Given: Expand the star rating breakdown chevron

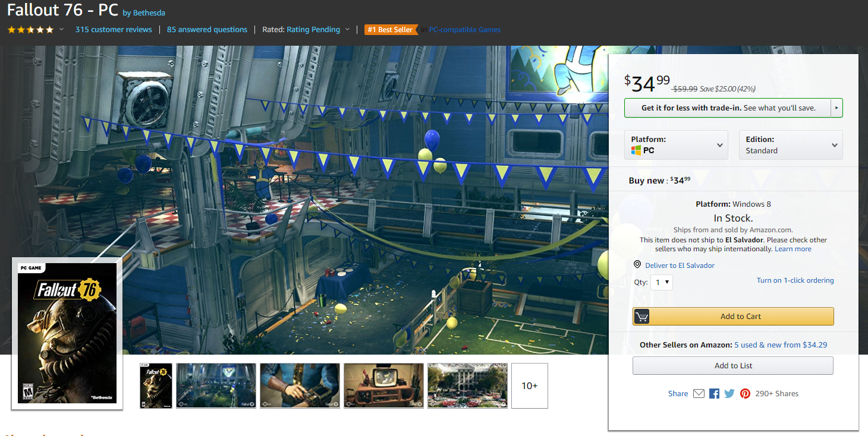Looking at the screenshot, I should click(x=61, y=30).
